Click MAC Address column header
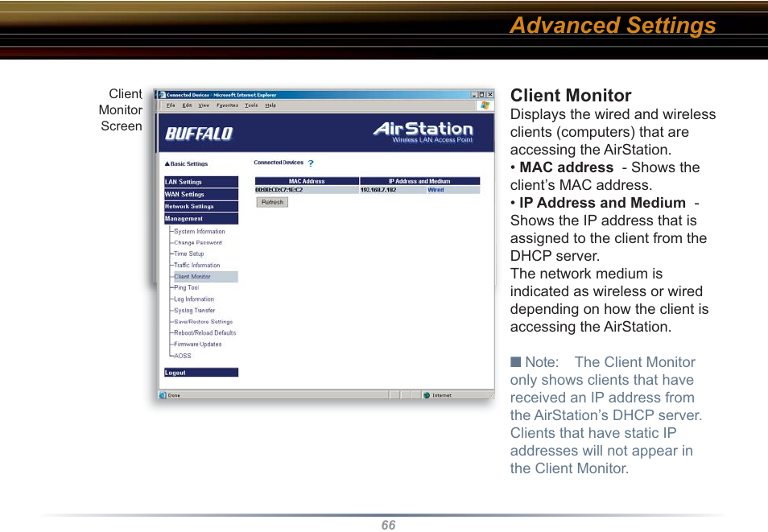768x532 pixels. coord(307,181)
